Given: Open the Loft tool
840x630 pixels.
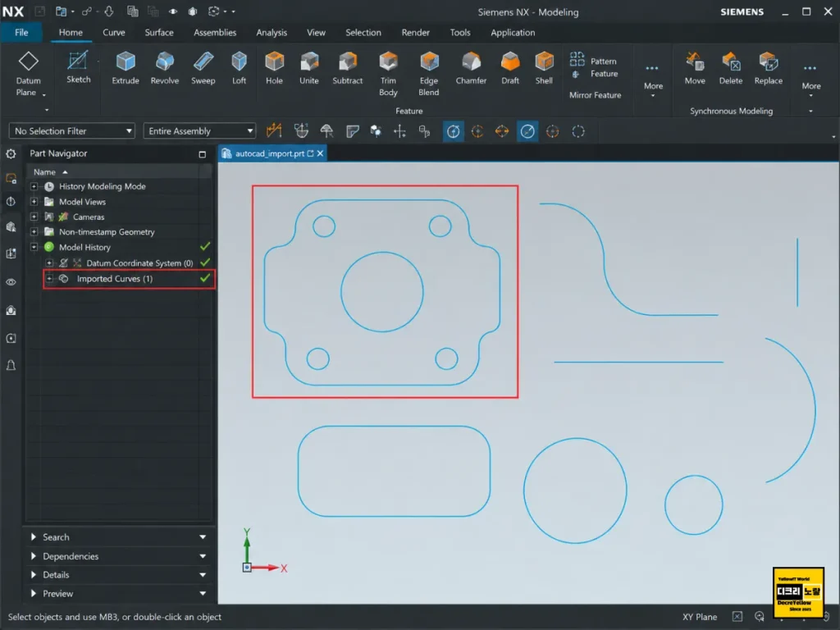Looking at the screenshot, I should click(x=239, y=68).
